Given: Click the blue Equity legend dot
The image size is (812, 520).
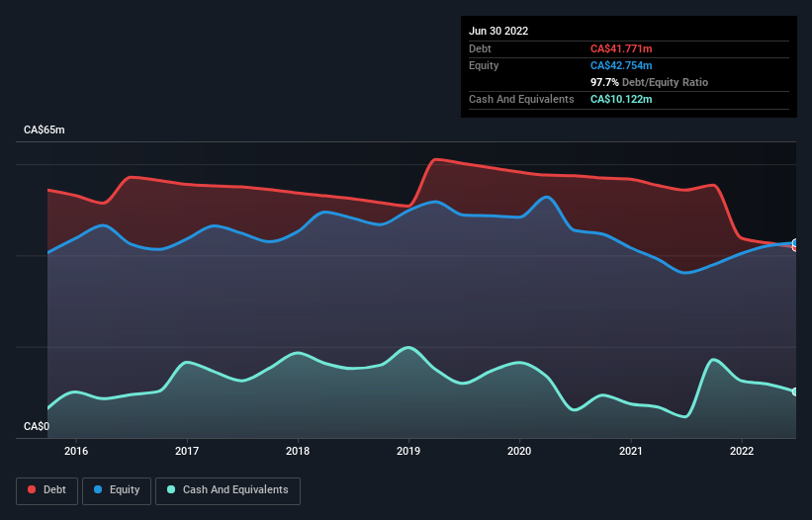Looking at the screenshot, I should tap(98, 489).
